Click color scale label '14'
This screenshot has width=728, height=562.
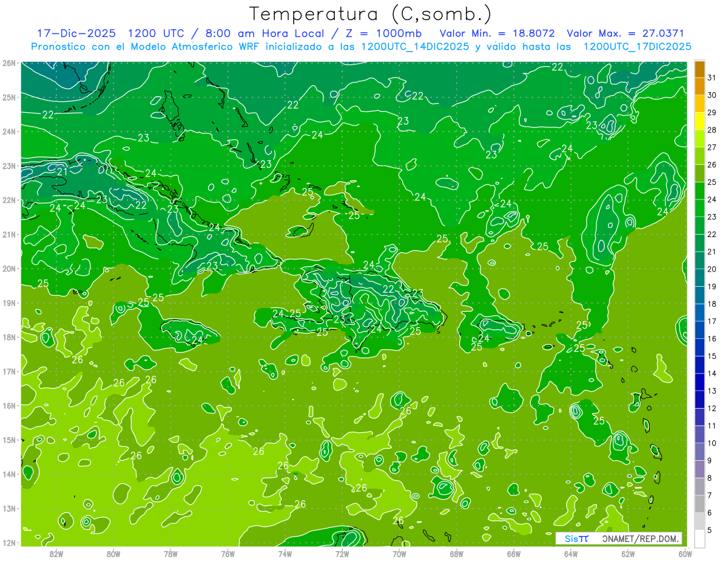click(x=712, y=373)
